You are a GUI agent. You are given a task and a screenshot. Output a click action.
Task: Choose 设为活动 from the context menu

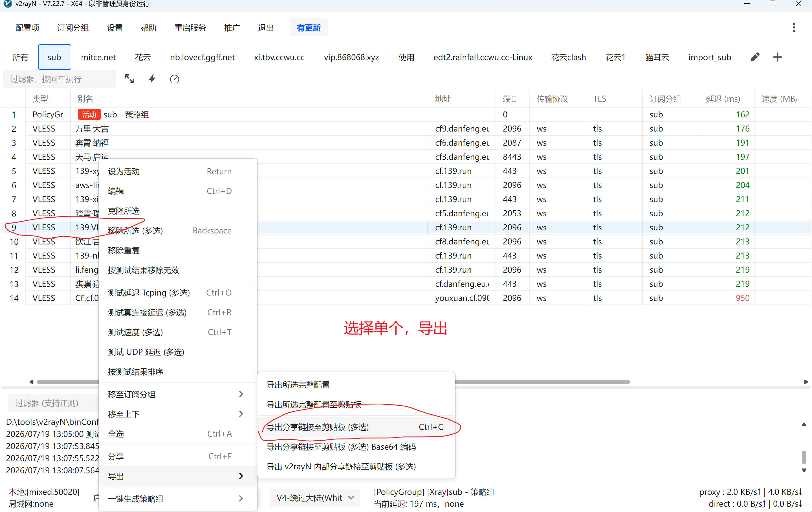point(178,171)
